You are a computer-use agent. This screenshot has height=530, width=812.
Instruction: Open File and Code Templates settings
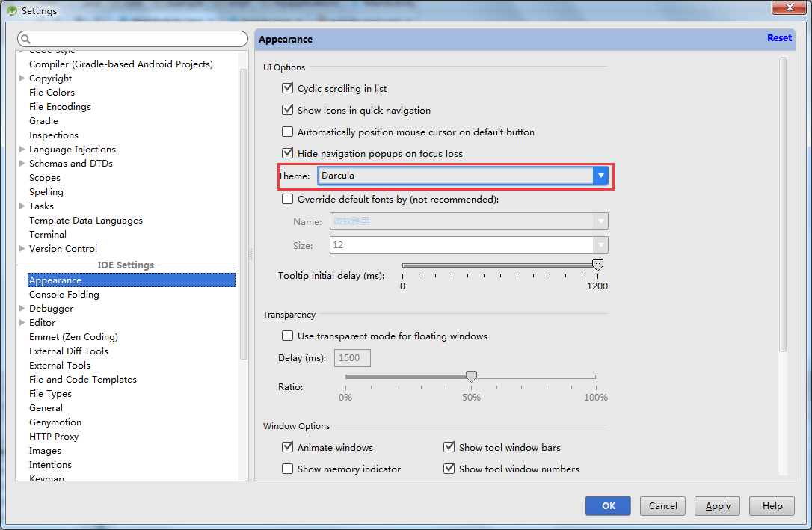(x=83, y=380)
